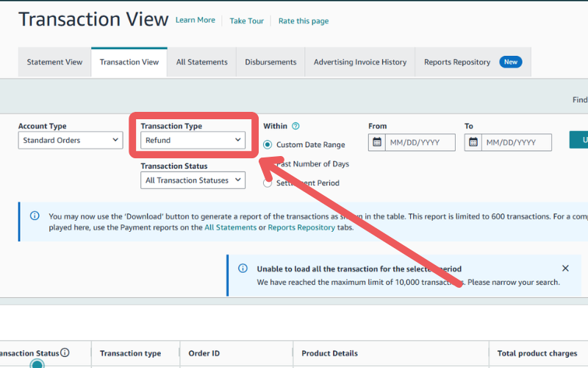The width and height of the screenshot is (588, 368).
Task: Click info icon beside Transaction Status column
Action: click(x=65, y=353)
